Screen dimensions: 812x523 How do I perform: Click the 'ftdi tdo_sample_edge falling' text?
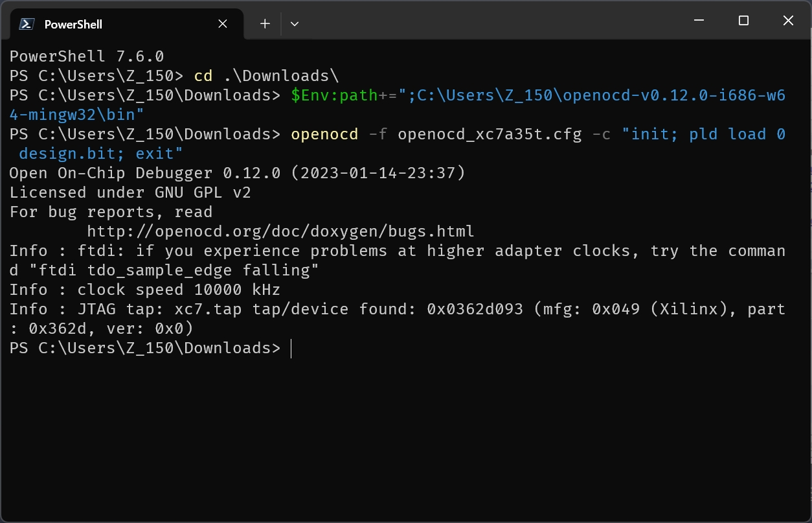(x=174, y=270)
